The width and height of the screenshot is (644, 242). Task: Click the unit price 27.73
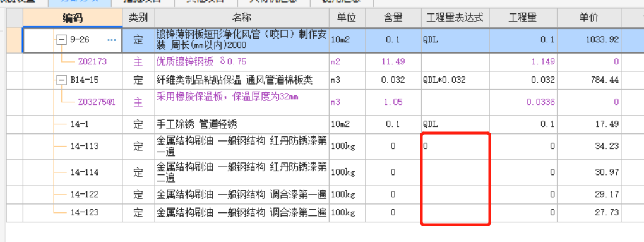coord(607,213)
